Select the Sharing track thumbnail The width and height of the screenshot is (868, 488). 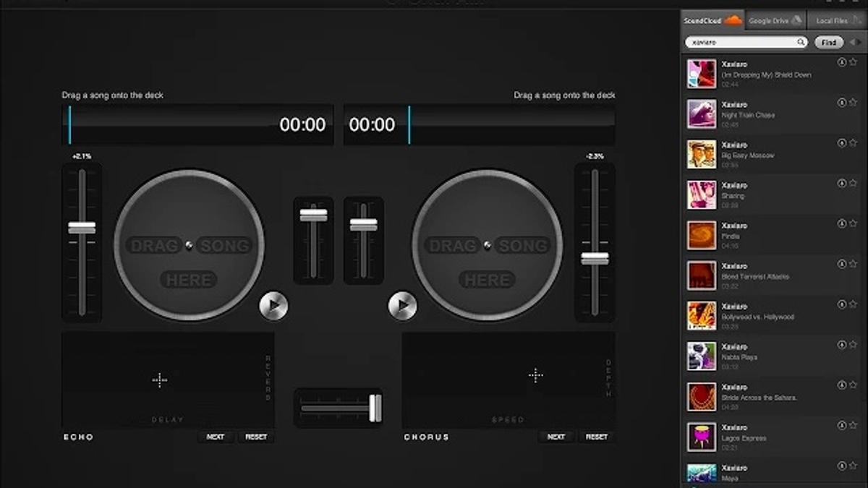702,195
